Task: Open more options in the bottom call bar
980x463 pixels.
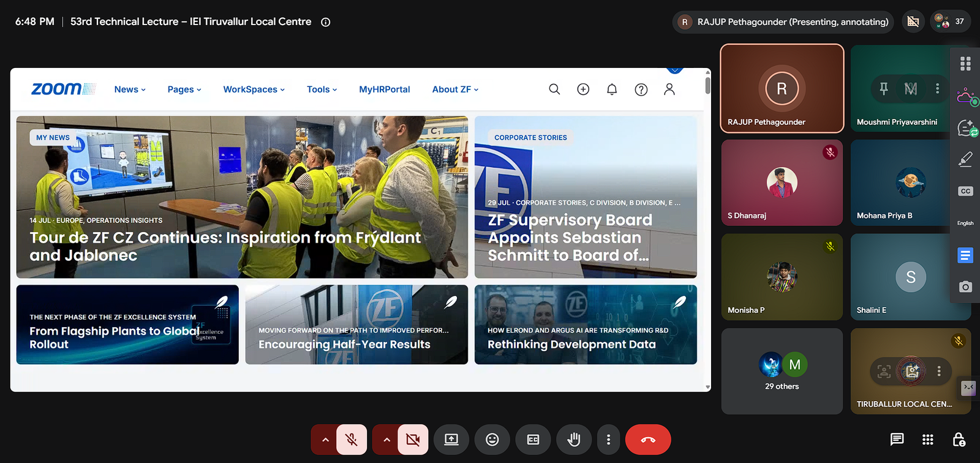Action: [x=608, y=440]
